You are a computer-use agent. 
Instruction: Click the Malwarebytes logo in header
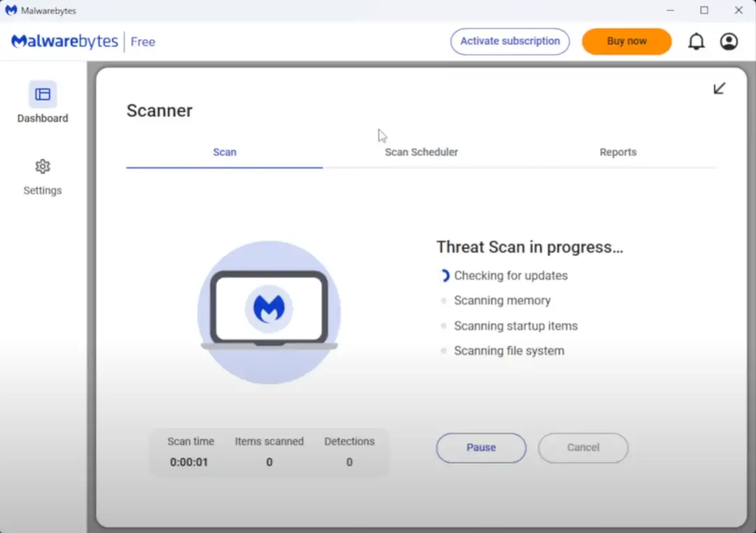[65, 42]
